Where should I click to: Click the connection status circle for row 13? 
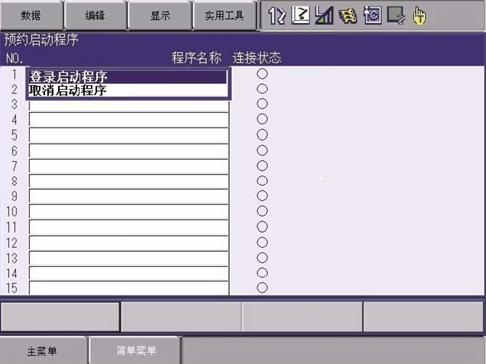tap(262, 257)
